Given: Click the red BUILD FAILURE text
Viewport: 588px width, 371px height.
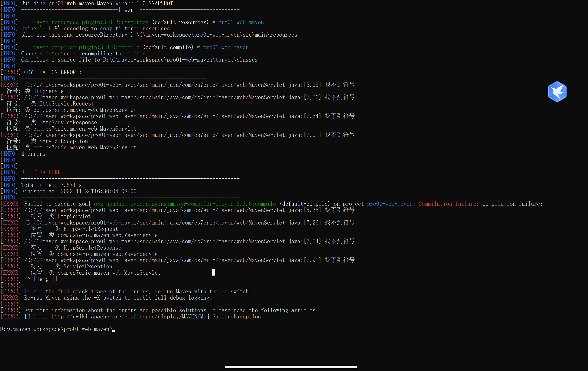Looking at the screenshot, I should point(41,173).
